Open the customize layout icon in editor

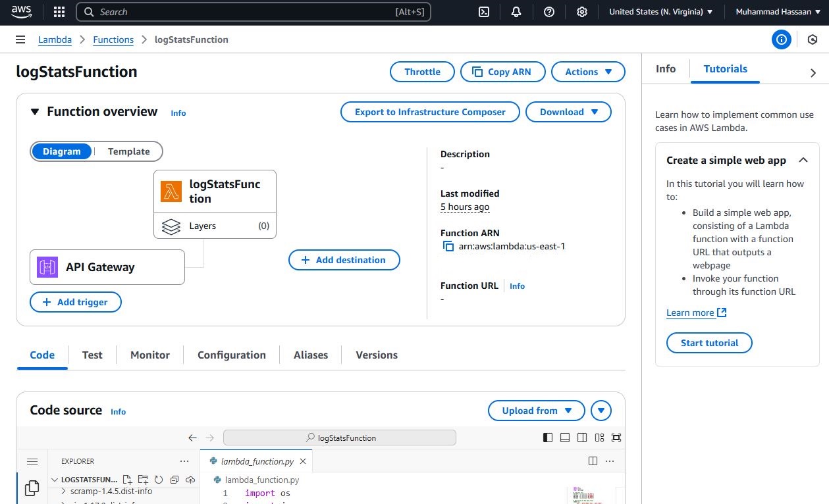(599, 438)
